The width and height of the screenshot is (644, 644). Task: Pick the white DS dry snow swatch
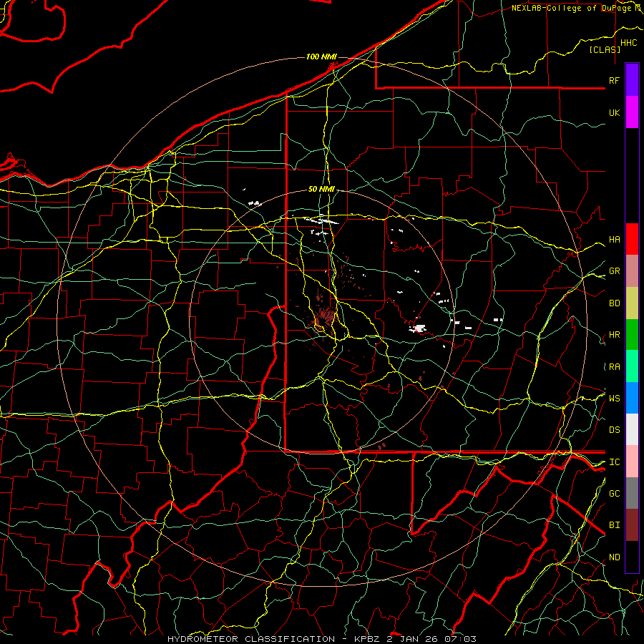[632, 429]
